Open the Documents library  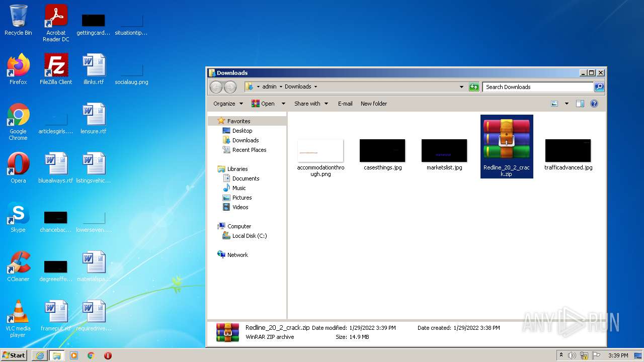pyautogui.click(x=246, y=178)
